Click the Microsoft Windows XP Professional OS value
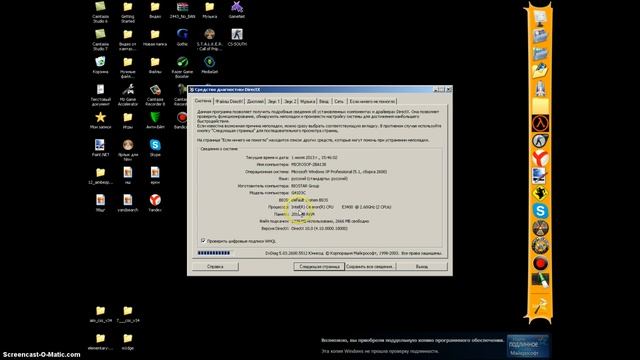Viewport: 640px width, 360px height. click(339, 172)
